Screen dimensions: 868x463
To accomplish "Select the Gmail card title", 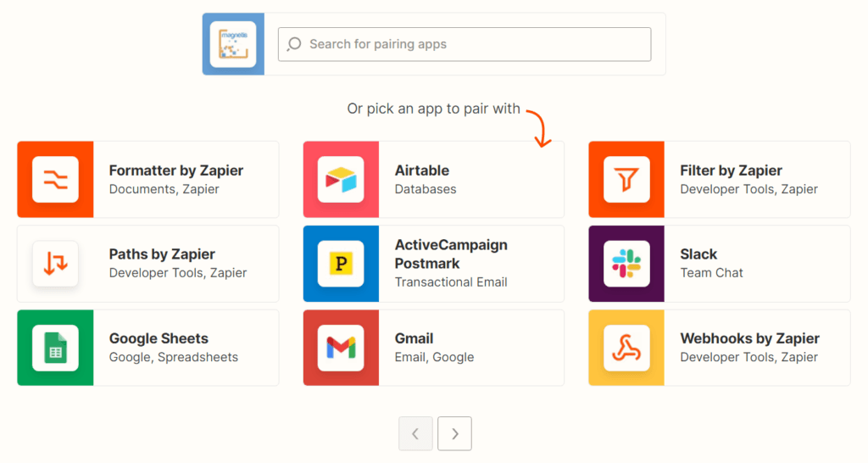I will click(x=414, y=338).
